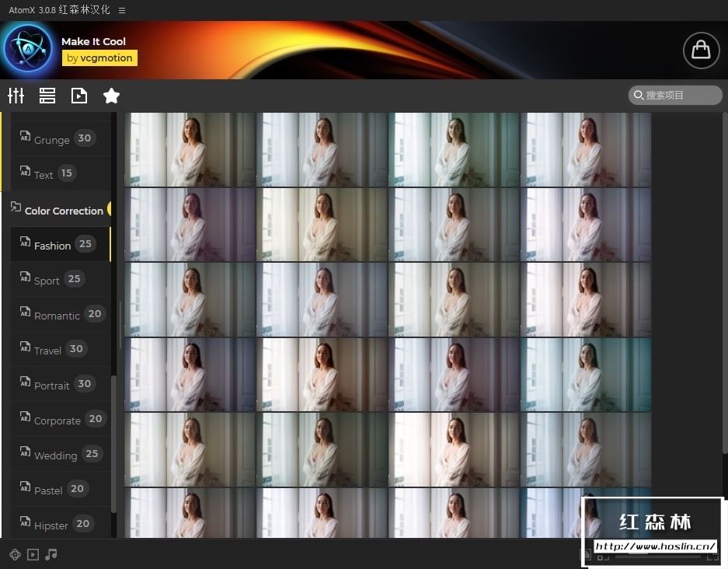728x569 pixels.
Task: Select purple-tinted thumbnail in second row, first column
Action: click(x=190, y=225)
